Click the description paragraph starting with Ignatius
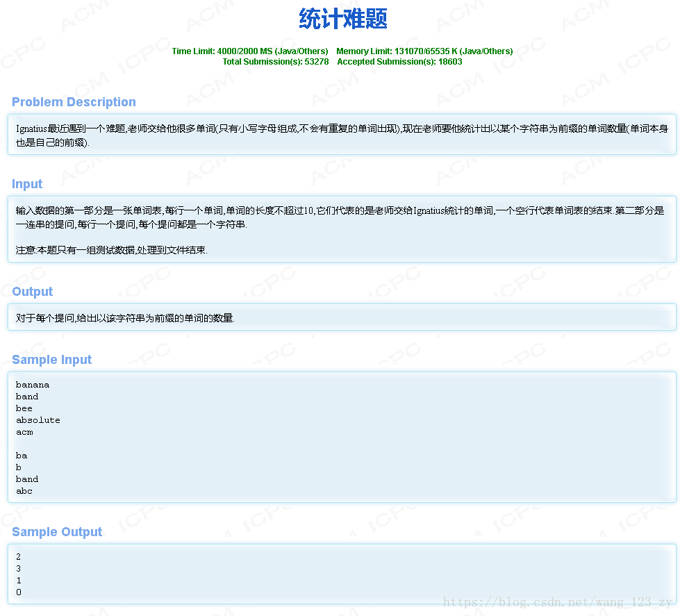 (x=342, y=135)
